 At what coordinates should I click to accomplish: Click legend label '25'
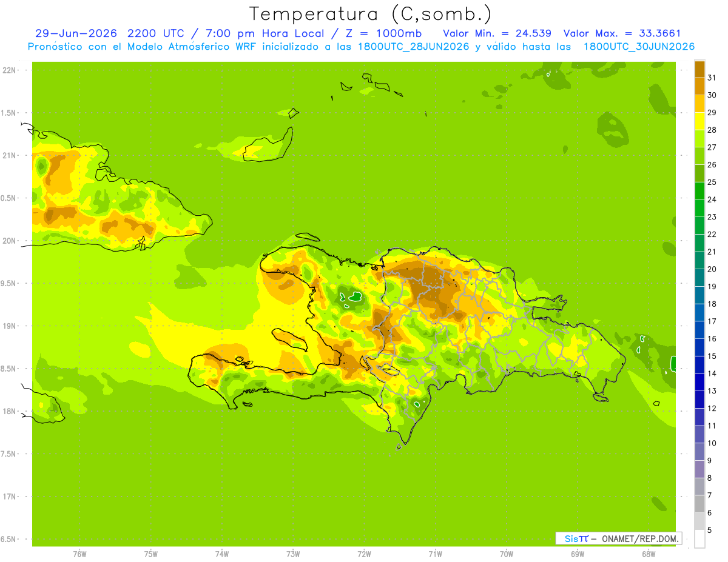pos(712,182)
